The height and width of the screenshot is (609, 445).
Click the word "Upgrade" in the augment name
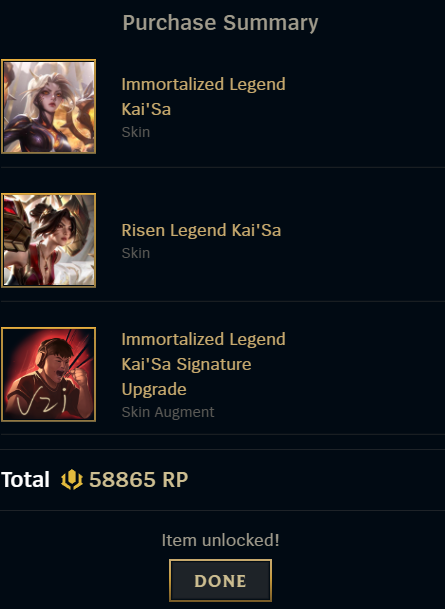pos(154,390)
